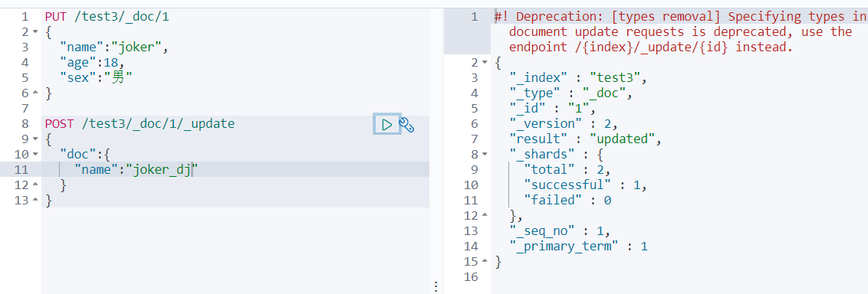Click the fold-end arrow on editor line 13
The image size is (868, 294).
coord(35,201)
